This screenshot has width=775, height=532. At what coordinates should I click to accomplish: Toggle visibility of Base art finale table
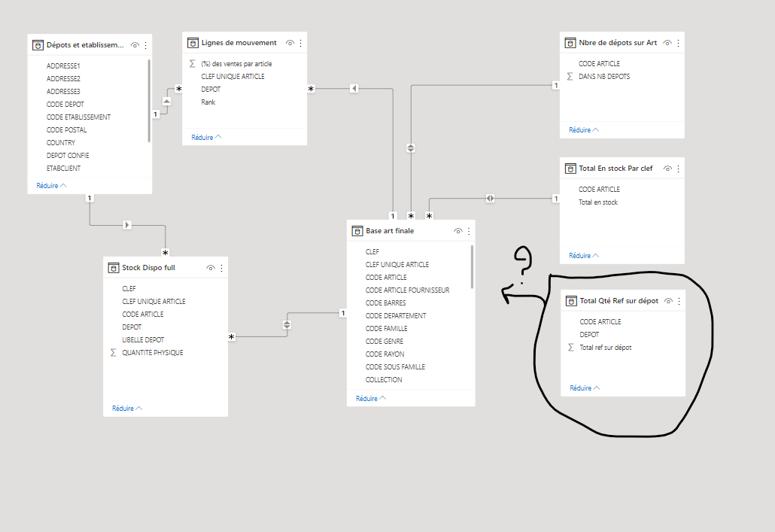tap(458, 231)
